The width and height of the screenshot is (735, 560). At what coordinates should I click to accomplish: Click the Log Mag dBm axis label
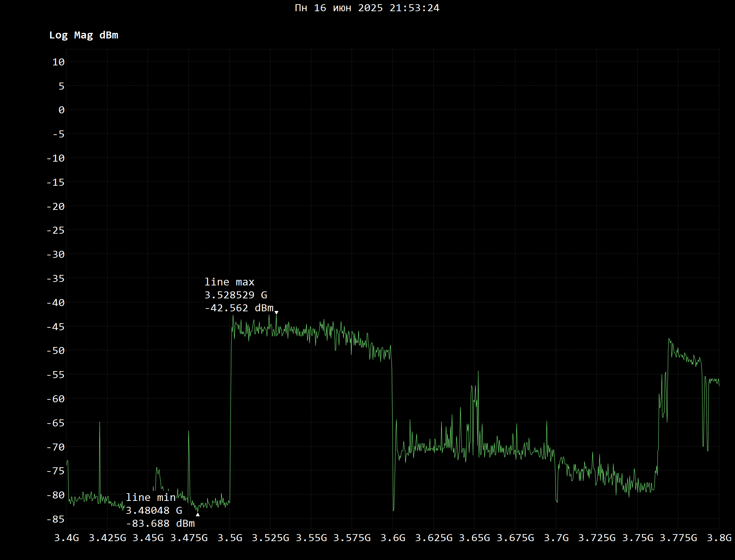click(84, 35)
